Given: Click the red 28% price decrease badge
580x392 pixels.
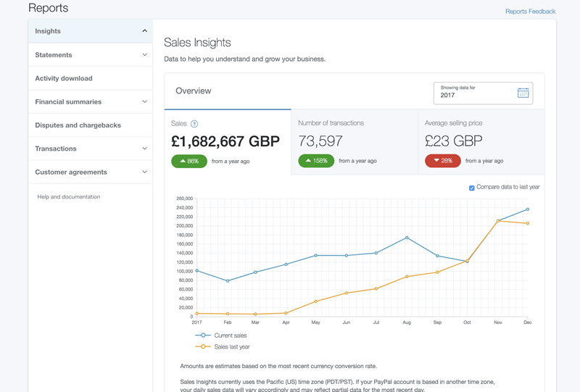Looking at the screenshot, I should coord(443,161).
